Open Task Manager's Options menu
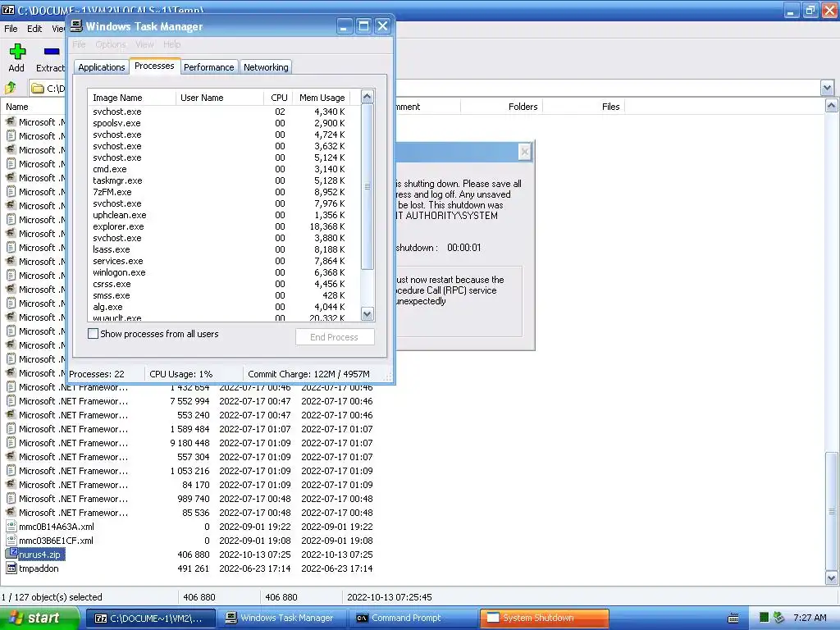 [x=111, y=44]
